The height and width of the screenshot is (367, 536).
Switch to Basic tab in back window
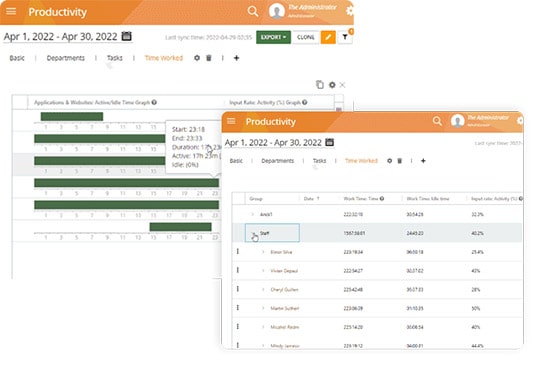pos(17,58)
